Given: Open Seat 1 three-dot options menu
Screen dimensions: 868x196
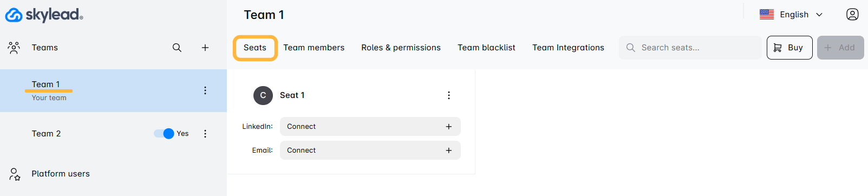Looking at the screenshot, I should click(449, 95).
